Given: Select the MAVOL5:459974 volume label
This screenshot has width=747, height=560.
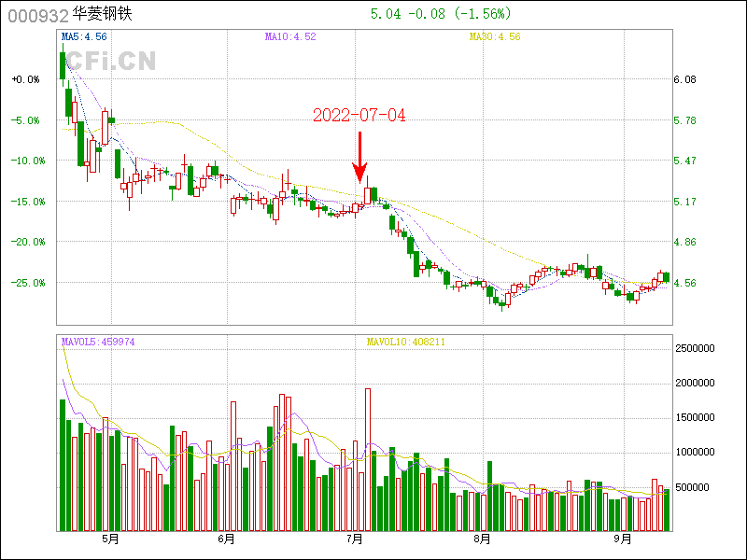Looking at the screenshot, I should [98, 342].
